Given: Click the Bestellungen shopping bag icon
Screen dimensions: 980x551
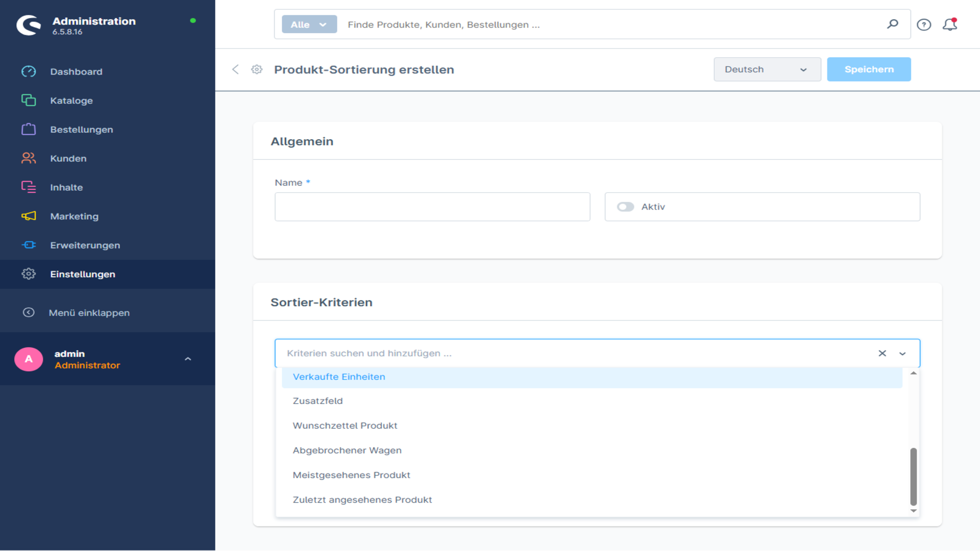Looking at the screenshot, I should click(x=29, y=129).
